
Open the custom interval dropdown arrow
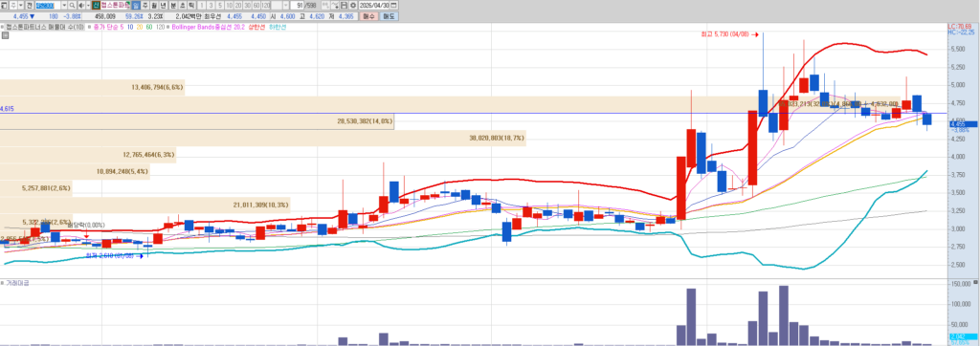point(285,5)
